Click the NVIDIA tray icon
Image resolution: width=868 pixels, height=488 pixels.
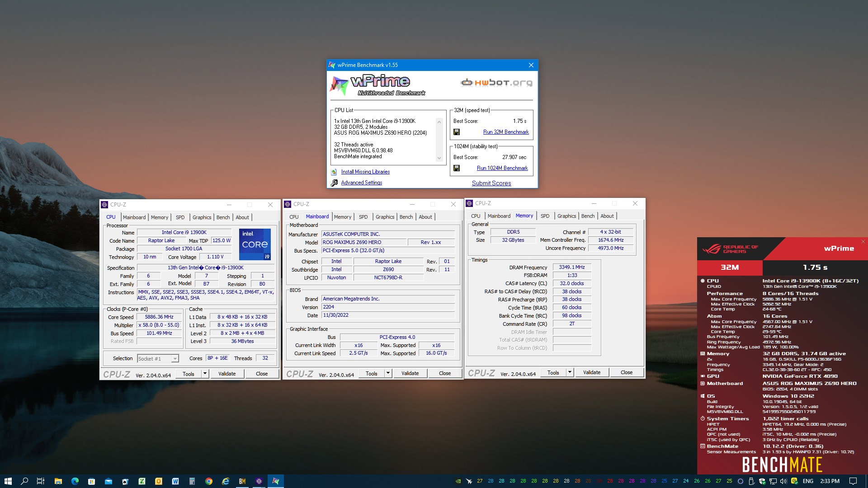tap(458, 481)
